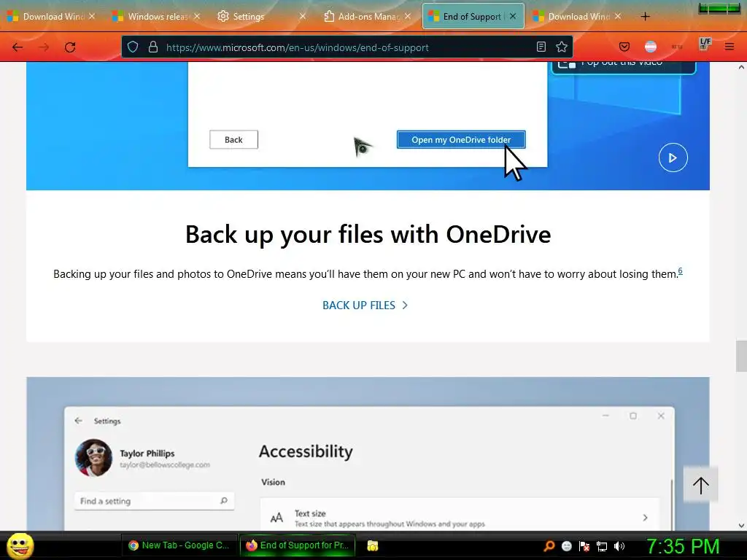747x560 pixels.
Task: Switch to the Add-ons Manager tab
Action: pyautogui.click(x=366, y=17)
